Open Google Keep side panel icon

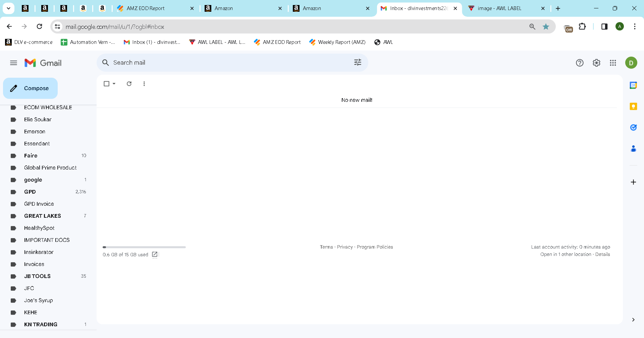[633, 107]
